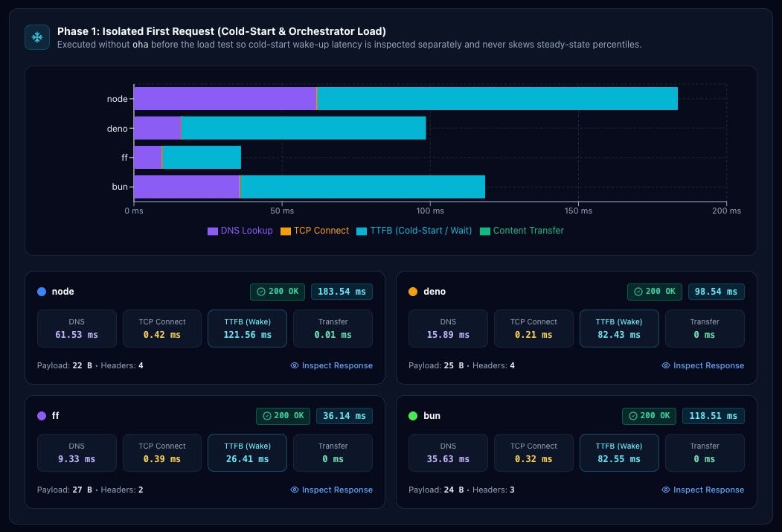Click deno's TCP Connect 0.21 ms tile

click(x=533, y=329)
